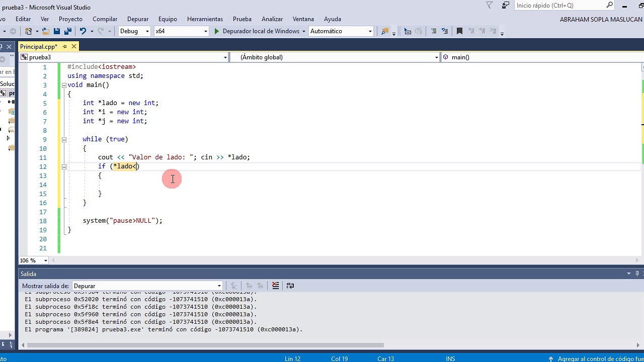This screenshot has width=644, height=362.
Task: Toggle word wrap in Salida panel
Action: (x=290, y=286)
